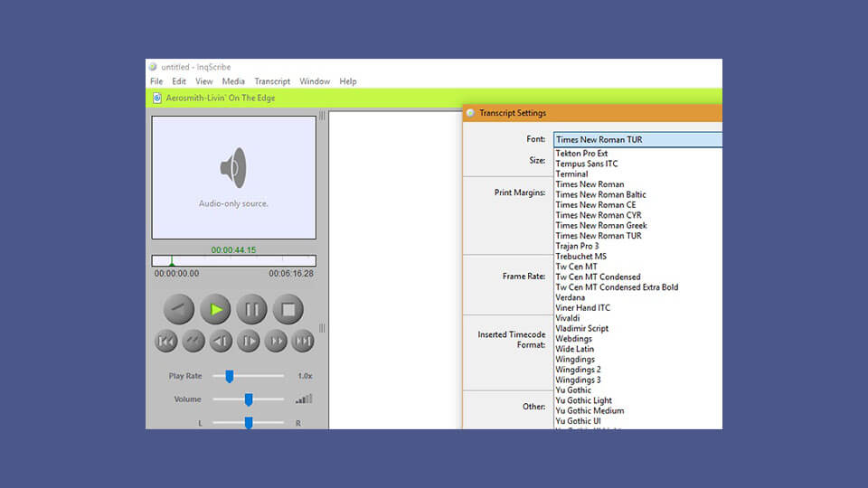Open the Window menu
868x488 pixels.
pos(315,81)
